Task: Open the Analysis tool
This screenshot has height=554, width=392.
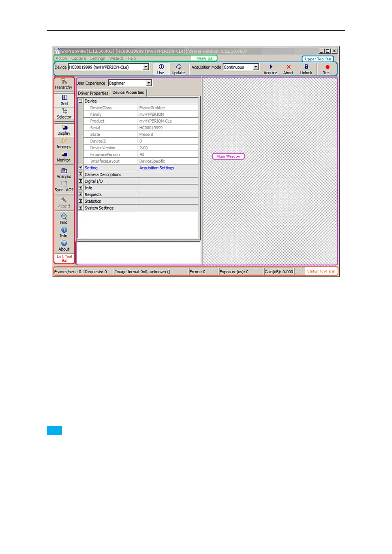Action: coord(64,173)
